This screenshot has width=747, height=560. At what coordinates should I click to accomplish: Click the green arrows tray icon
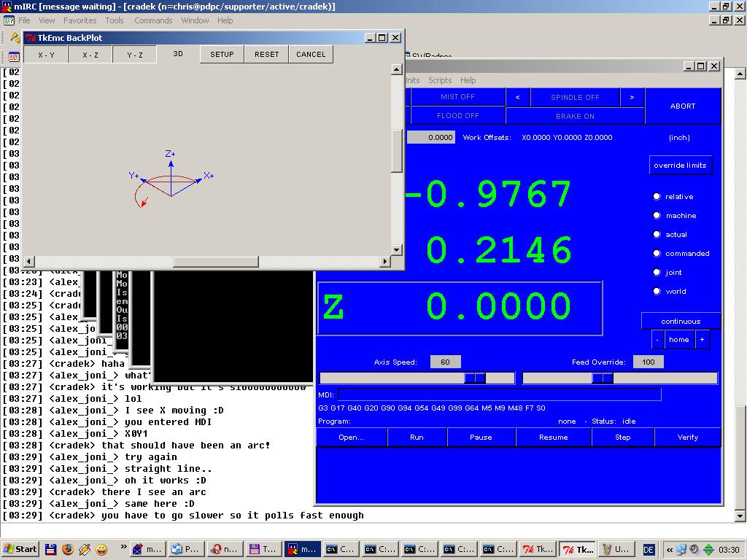[x=708, y=549]
